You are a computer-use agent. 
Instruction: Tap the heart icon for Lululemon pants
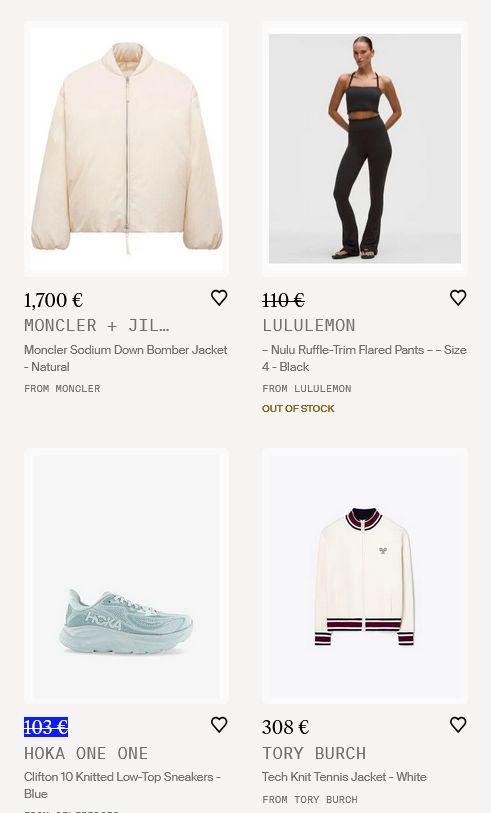(x=458, y=298)
